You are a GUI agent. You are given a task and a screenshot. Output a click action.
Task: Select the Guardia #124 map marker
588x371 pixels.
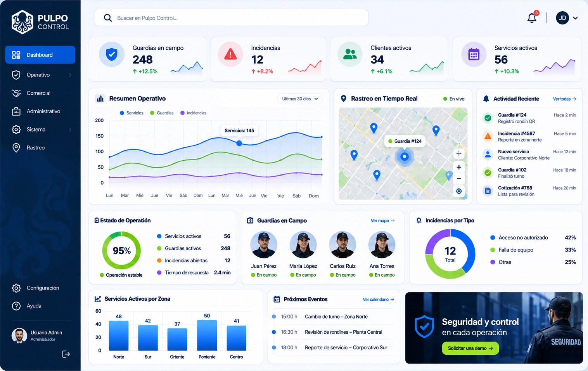pos(405,157)
